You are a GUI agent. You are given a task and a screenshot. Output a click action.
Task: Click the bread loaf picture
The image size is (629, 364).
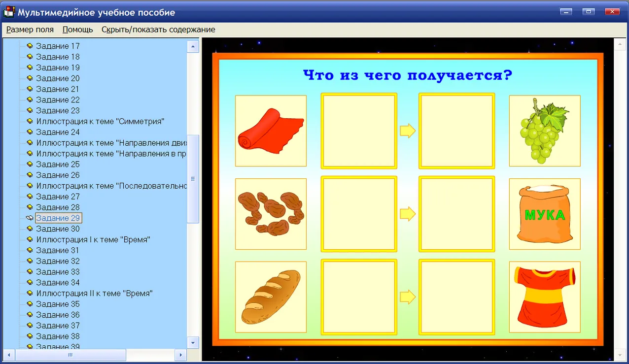tap(271, 297)
